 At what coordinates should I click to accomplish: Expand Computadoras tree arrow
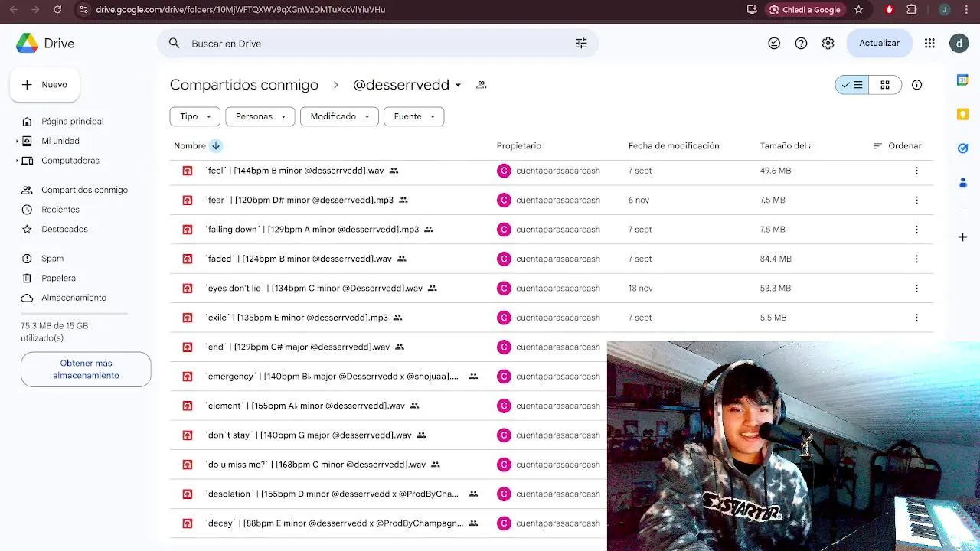pyautogui.click(x=17, y=161)
